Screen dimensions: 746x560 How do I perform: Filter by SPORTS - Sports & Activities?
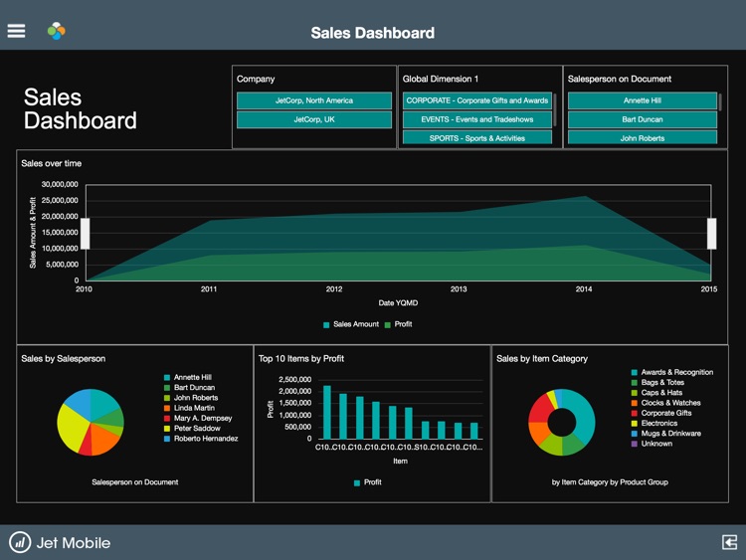[x=477, y=137]
